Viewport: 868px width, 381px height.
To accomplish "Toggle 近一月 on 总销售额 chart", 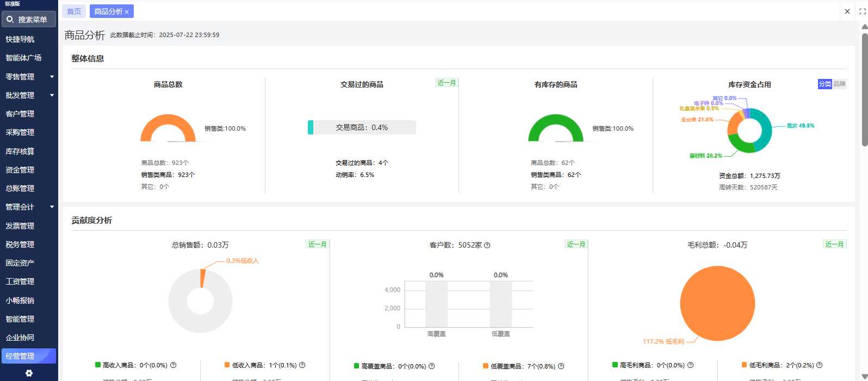I will [318, 244].
